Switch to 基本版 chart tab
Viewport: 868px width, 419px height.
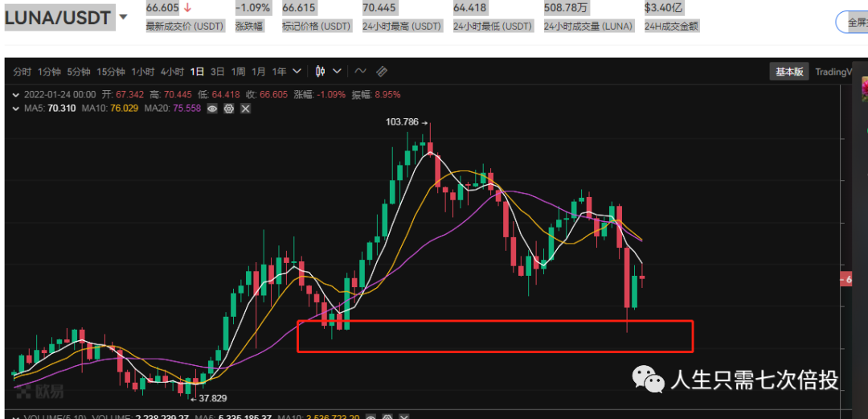click(788, 72)
